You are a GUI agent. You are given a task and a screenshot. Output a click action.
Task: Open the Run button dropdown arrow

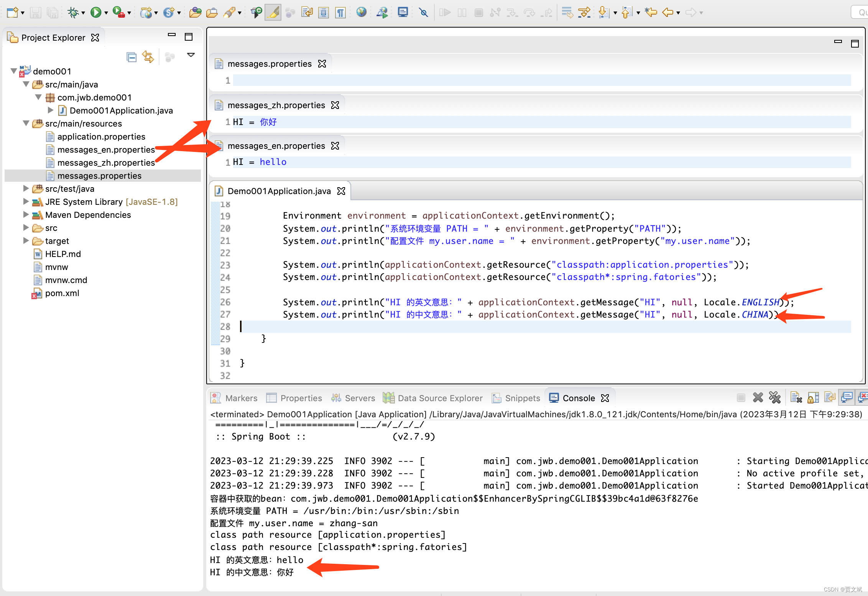tap(106, 13)
